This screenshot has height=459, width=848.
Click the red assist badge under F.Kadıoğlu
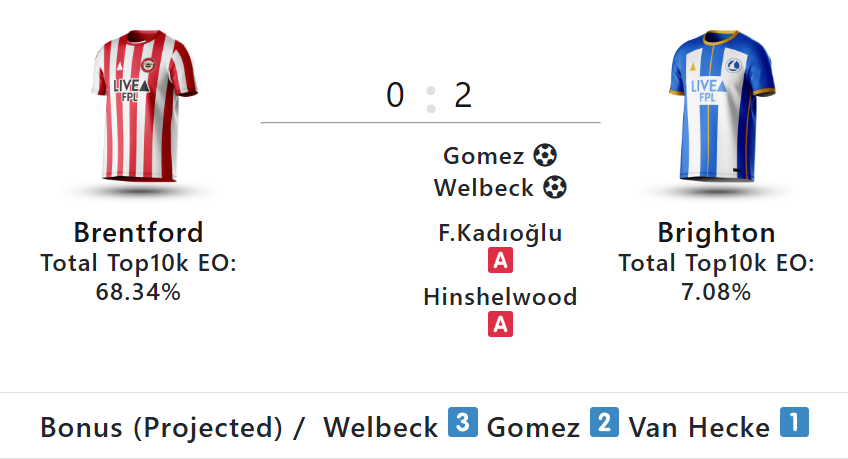(500, 261)
